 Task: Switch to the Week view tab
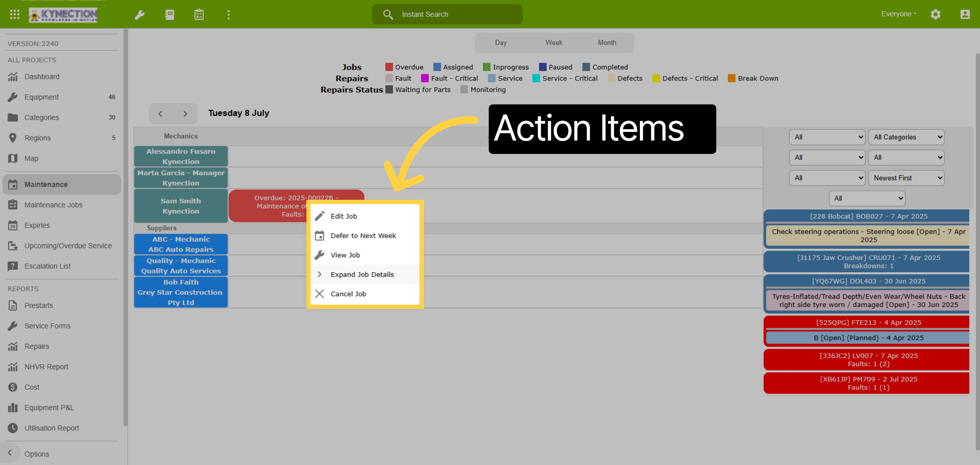point(554,42)
